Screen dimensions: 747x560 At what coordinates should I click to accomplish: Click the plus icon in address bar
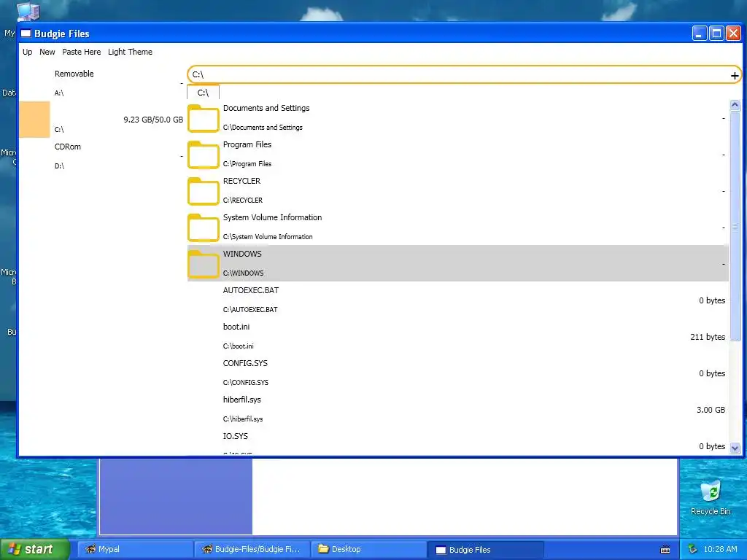(x=734, y=75)
